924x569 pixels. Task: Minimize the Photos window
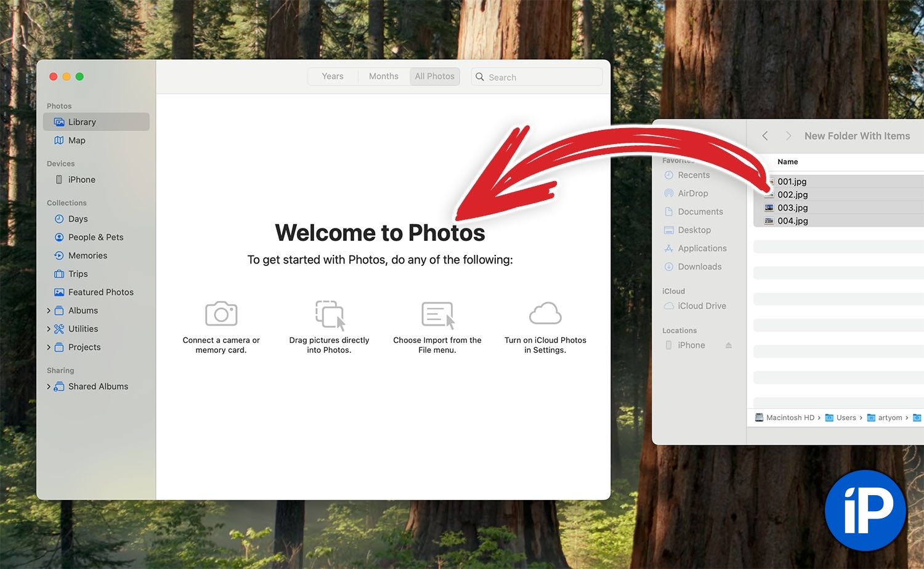(x=67, y=76)
